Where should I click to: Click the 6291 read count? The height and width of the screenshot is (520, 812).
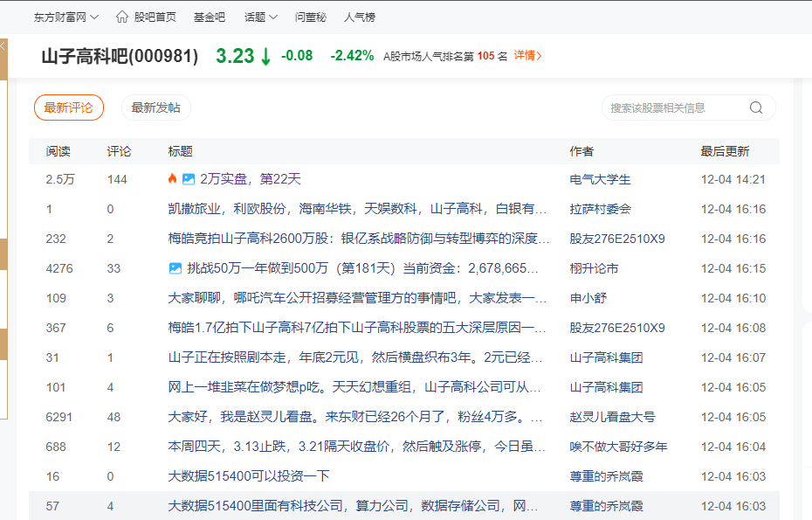59,417
